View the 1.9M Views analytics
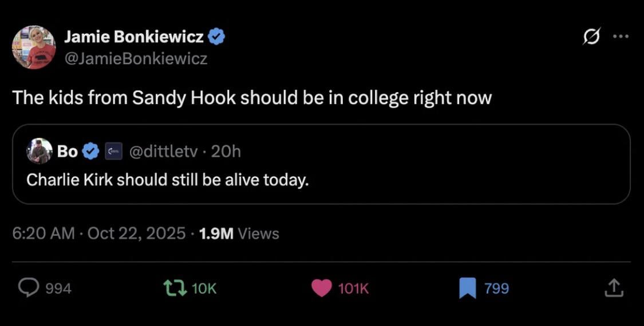Image resolution: width=644 pixels, height=326 pixels. pyautogui.click(x=238, y=233)
